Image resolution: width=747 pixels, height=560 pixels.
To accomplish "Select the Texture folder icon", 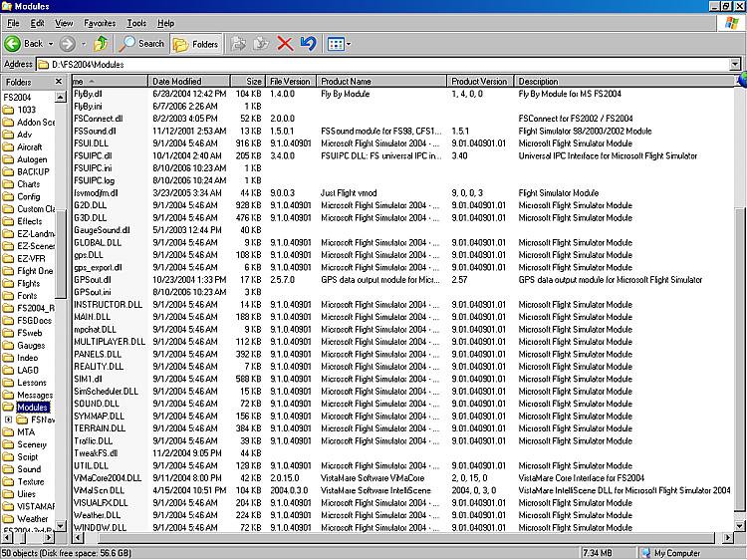I will (x=8, y=481).
